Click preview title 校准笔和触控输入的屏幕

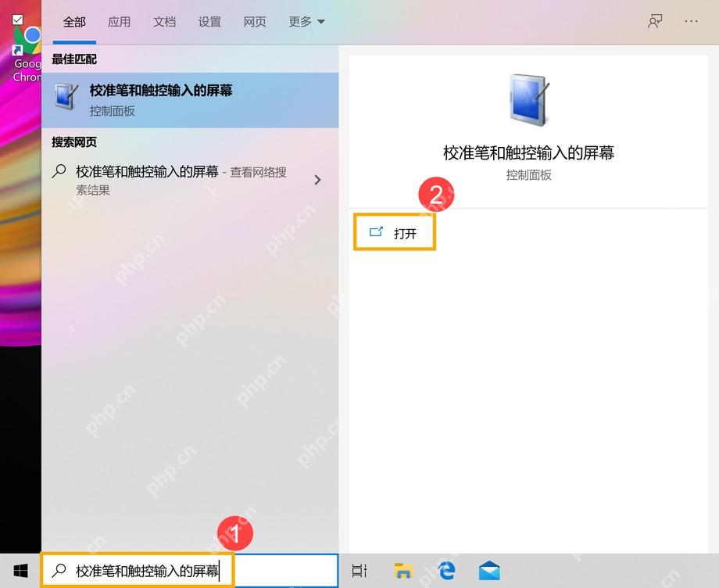click(528, 152)
